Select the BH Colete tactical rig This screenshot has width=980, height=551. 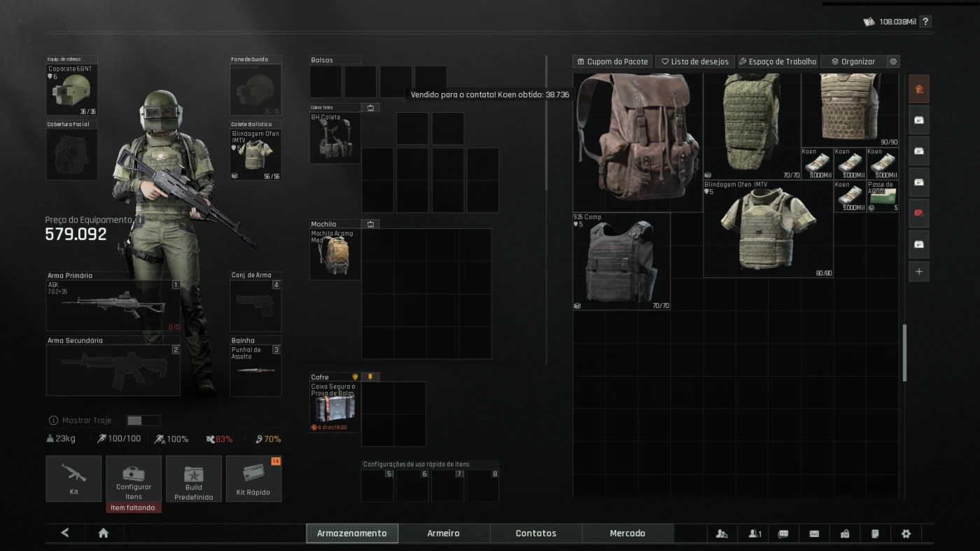coord(335,138)
